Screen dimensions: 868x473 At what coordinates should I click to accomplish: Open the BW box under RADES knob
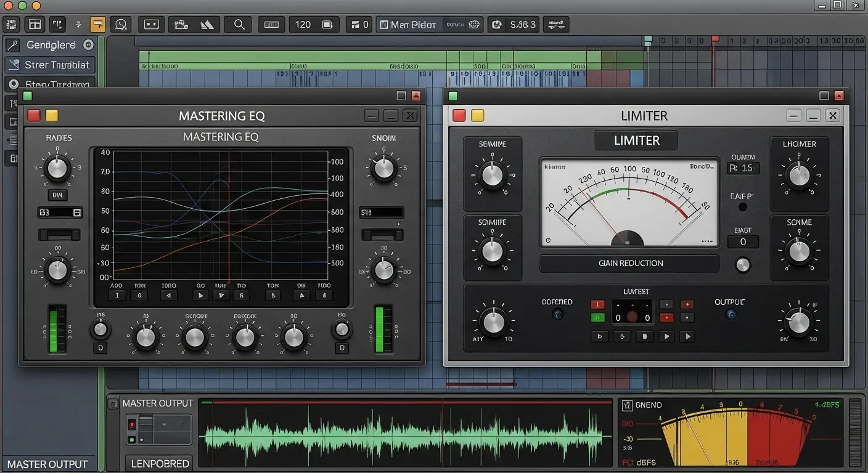[57, 195]
